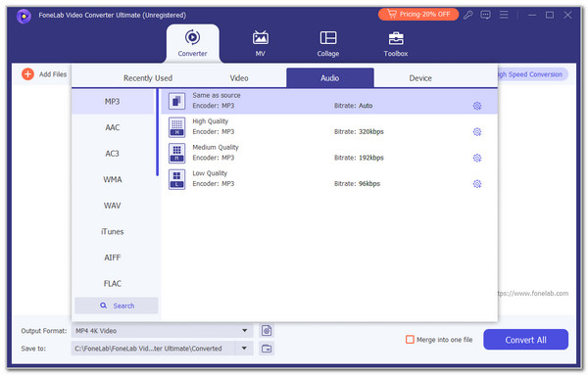Choose FLAC in the format list
The height and width of the screenshot is (375, 588).
pyautogui.click(x=113, y=284)
